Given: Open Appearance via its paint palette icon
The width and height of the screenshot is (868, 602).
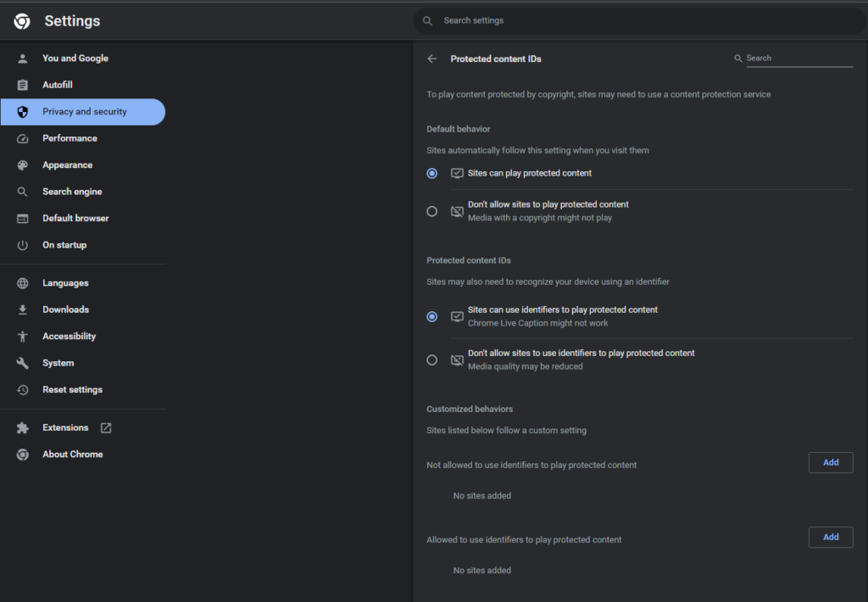Looking at the screenshot, I should click(24, 164).
